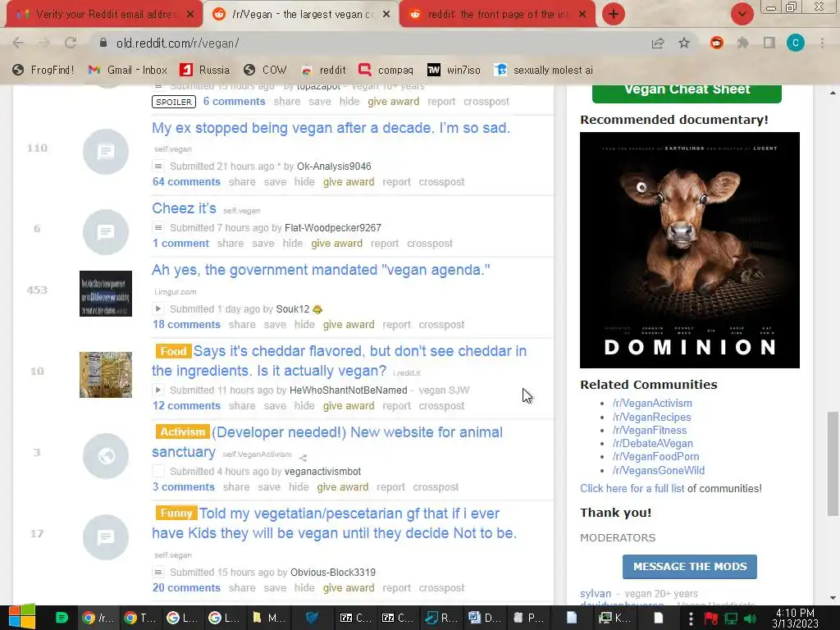Open compaq bookmark
The width and height of the screenshot is (840, 630).
click(386, 70)
